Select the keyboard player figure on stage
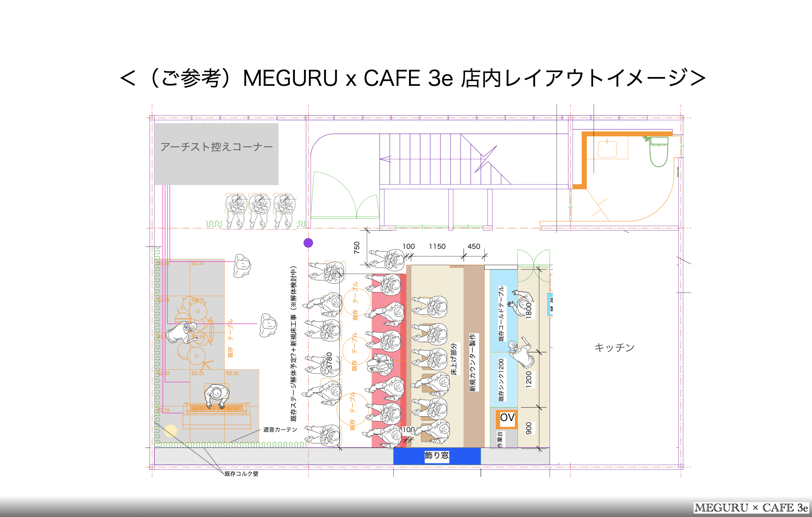 point(216,396)
